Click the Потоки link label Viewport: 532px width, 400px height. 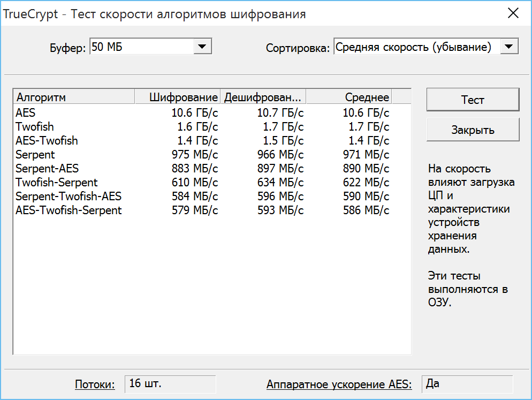95,384
